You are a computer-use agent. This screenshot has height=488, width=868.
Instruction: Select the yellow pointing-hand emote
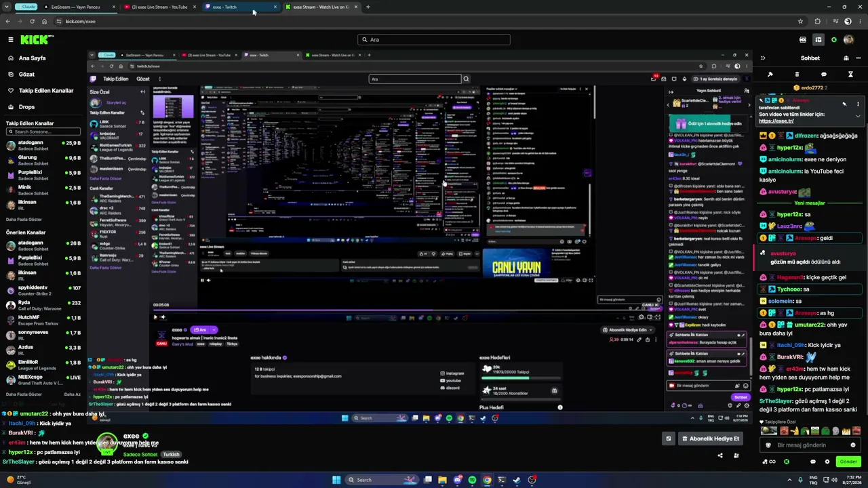pos(795,430)
